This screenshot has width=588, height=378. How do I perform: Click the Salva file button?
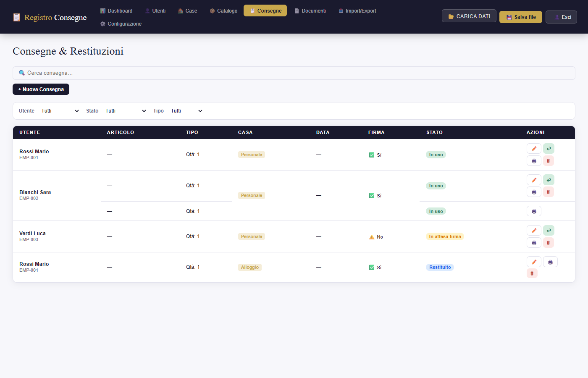click(521, 17)
